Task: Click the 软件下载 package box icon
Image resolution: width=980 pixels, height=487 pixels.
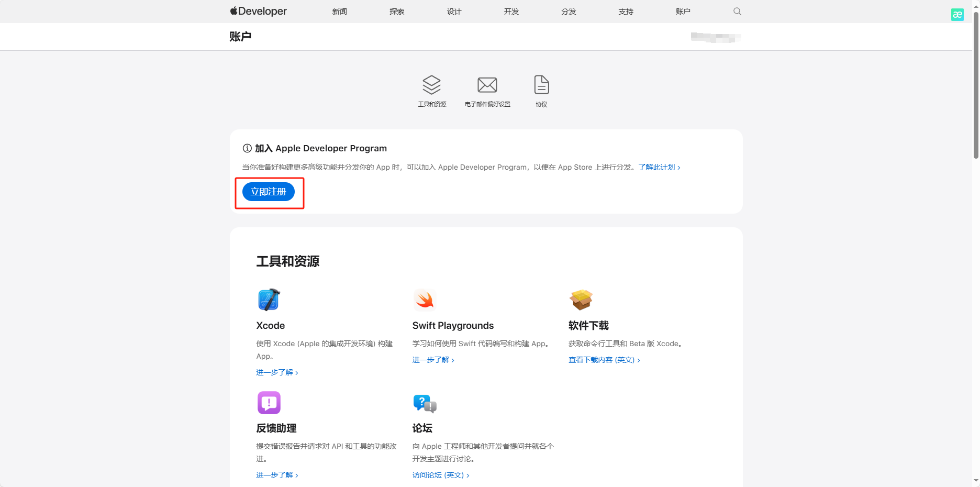Action: click(x=581, y=300)
